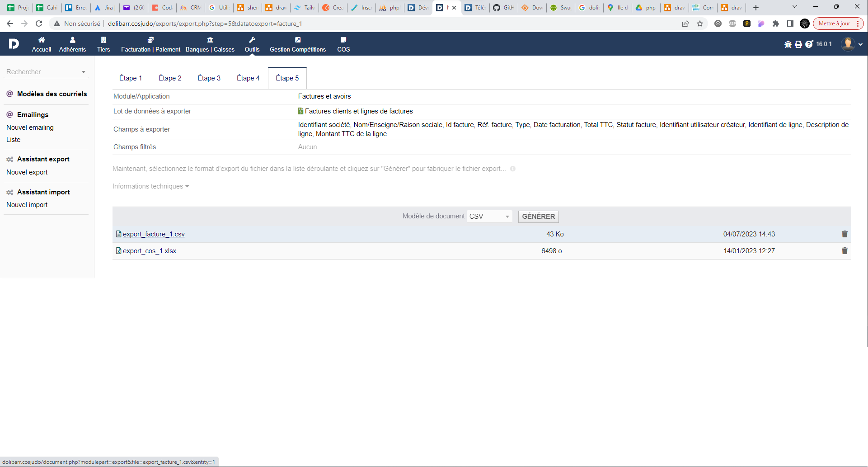Bookmark this page with the star icon
The image size is (868, 467).
(x=700, y=24)
